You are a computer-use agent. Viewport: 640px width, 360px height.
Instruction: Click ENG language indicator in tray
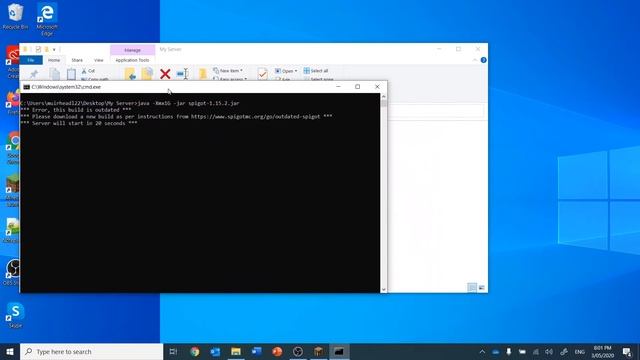(579, 351)
